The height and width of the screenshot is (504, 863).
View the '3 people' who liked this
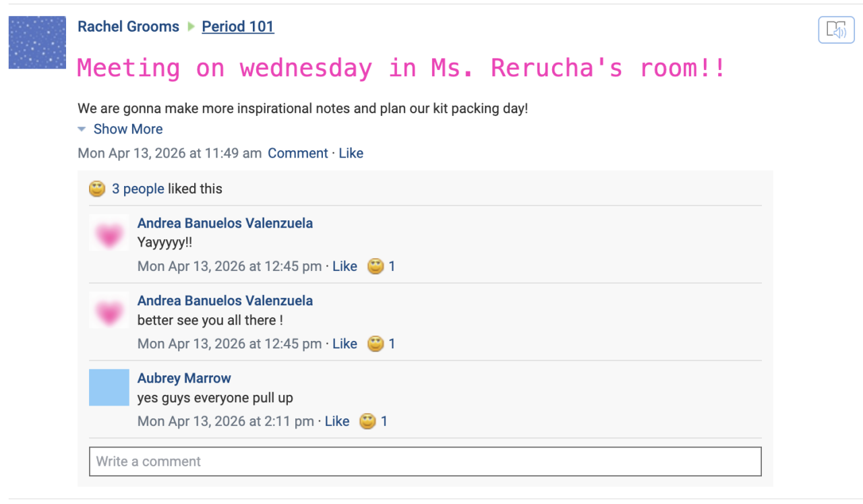pos(138,189)
